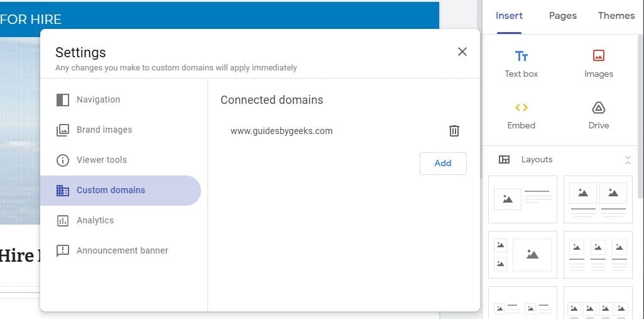Go to Announcement banner settings

pyautogui.click(x=122, y=250)
